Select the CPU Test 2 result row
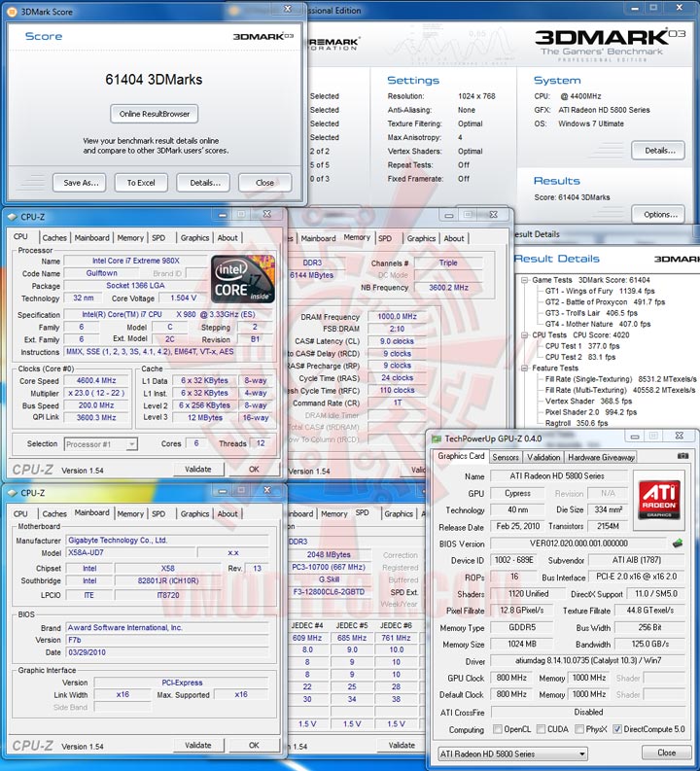Screen dimensions: 700x771 coord(580,357)
